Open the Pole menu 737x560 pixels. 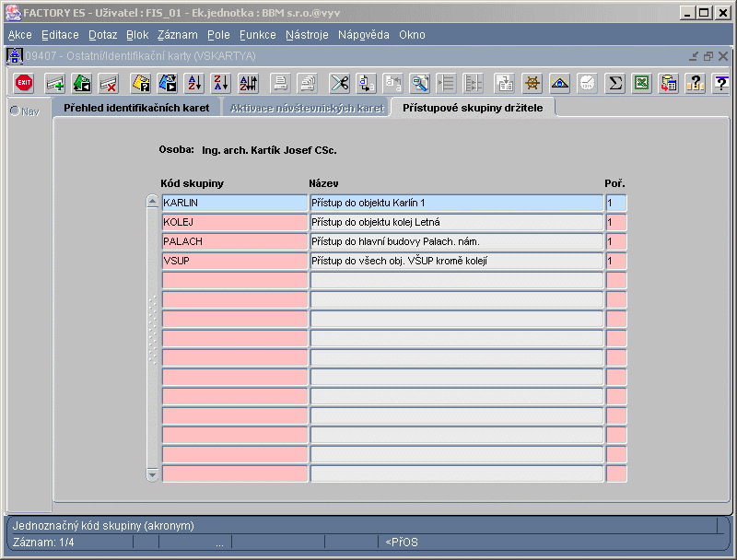pos(218,35)
